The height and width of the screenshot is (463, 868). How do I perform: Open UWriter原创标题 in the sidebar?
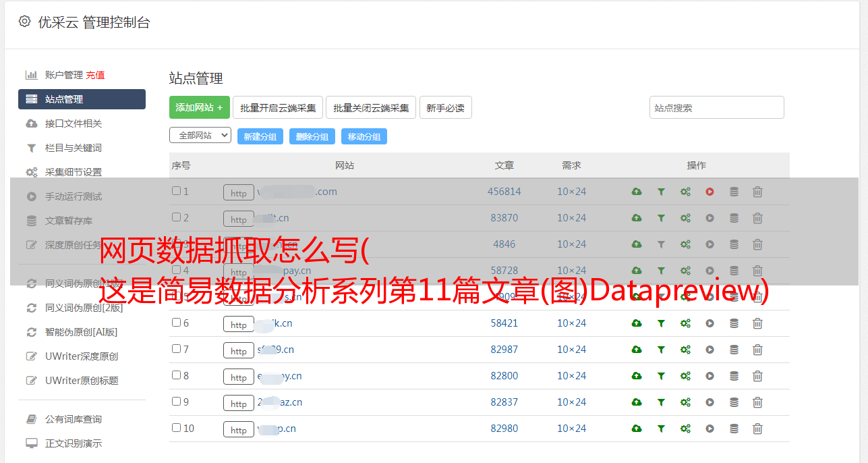pos(82,381)
